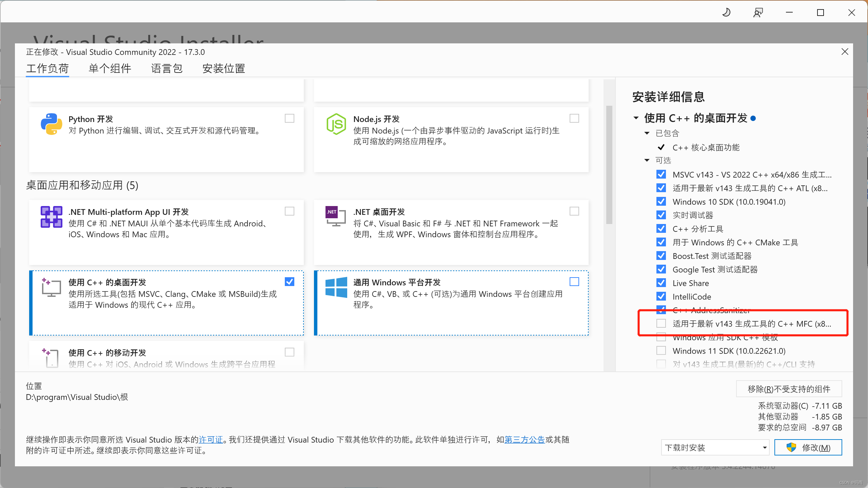The height and width of the screenshot is (488, 868).
Task: Check the Windows 11 SDK component
Action: tap(661, 350)
